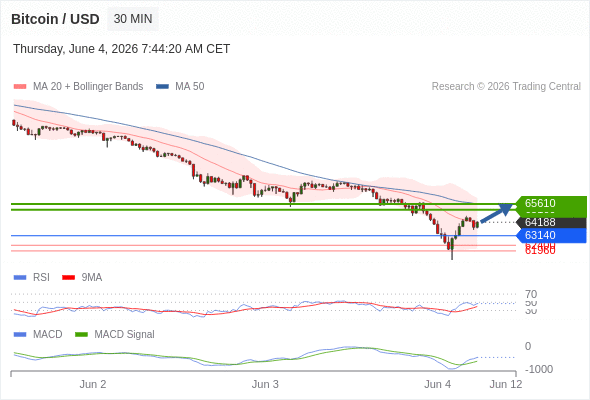Click the MACD -1000 axis label

pos(539,369)
